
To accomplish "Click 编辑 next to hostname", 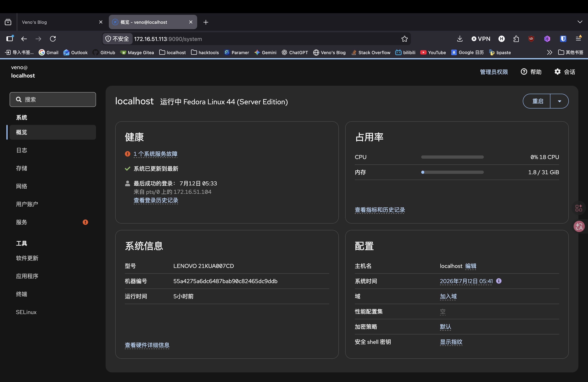I will [x=471, y=266].
